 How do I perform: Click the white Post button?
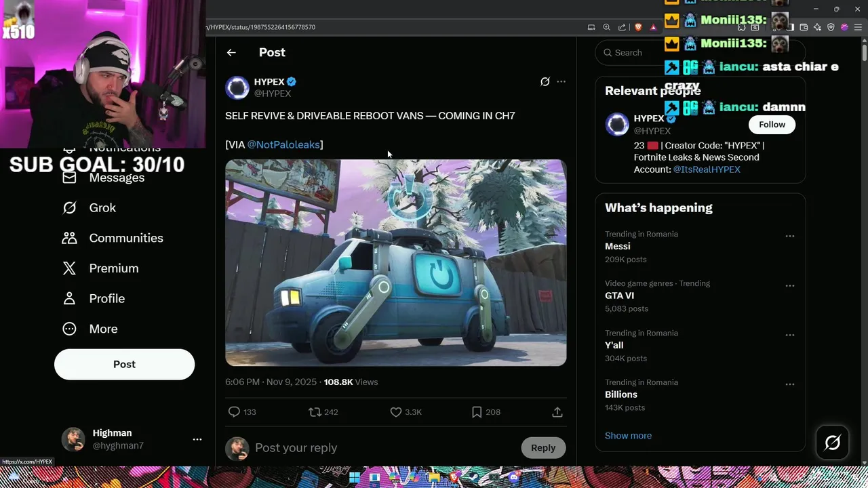click(x=124, y=364)
